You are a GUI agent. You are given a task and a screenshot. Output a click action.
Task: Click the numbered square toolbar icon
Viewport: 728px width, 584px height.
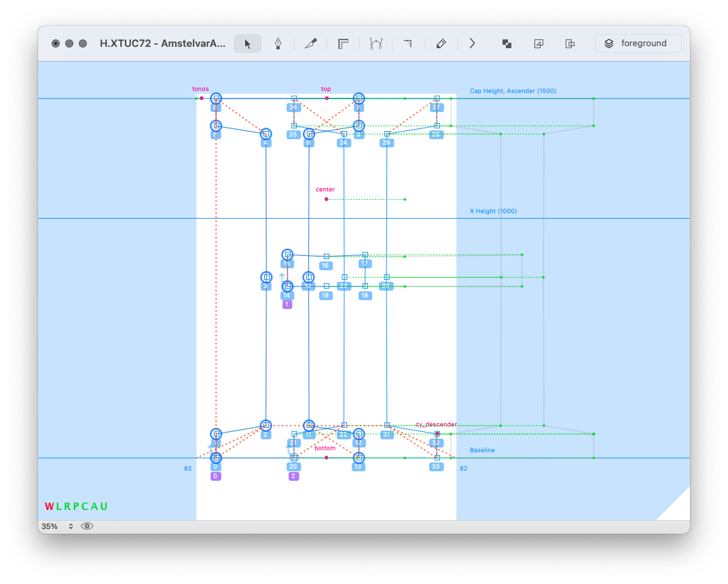[x=539, y=43]
